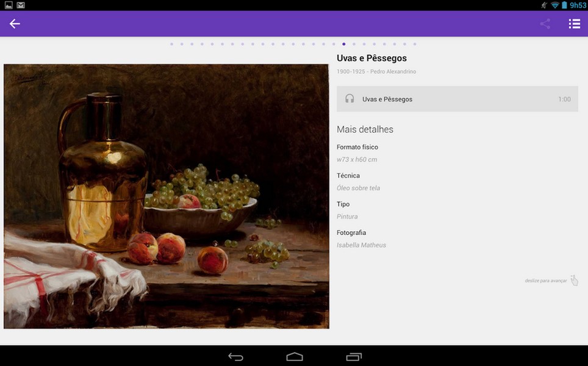Select the last page indicator dot
Screen dimensions: 588x366
click(415, 44)
